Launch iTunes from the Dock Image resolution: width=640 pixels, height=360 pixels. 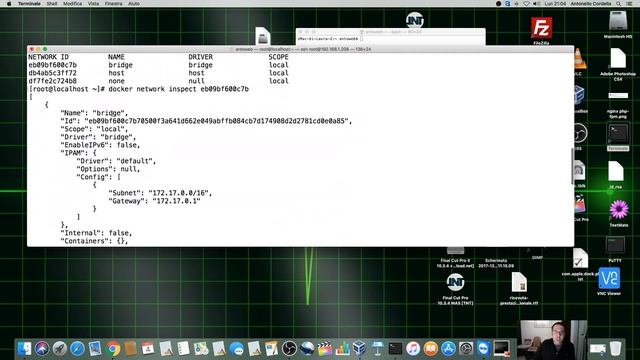pos(413,349)
